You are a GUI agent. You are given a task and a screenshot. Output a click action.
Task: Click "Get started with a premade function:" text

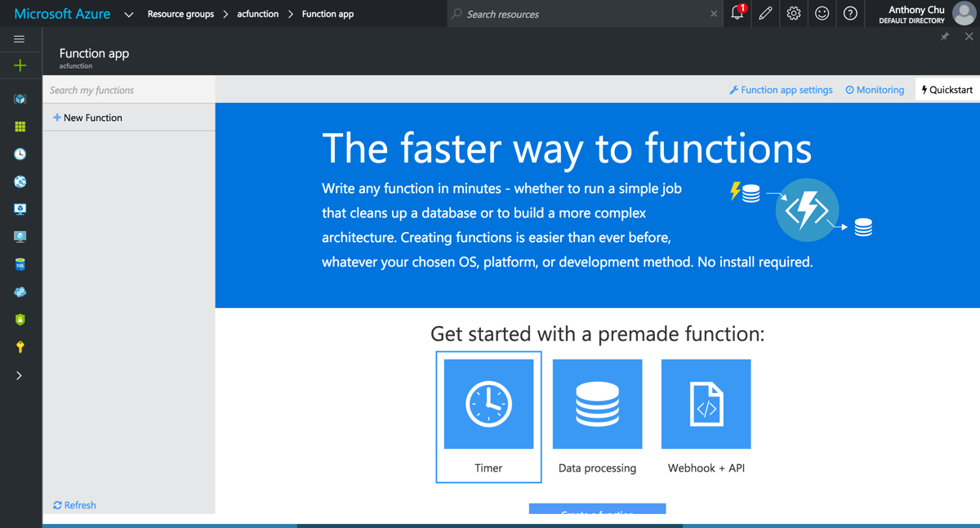click(x=597, y=333)
